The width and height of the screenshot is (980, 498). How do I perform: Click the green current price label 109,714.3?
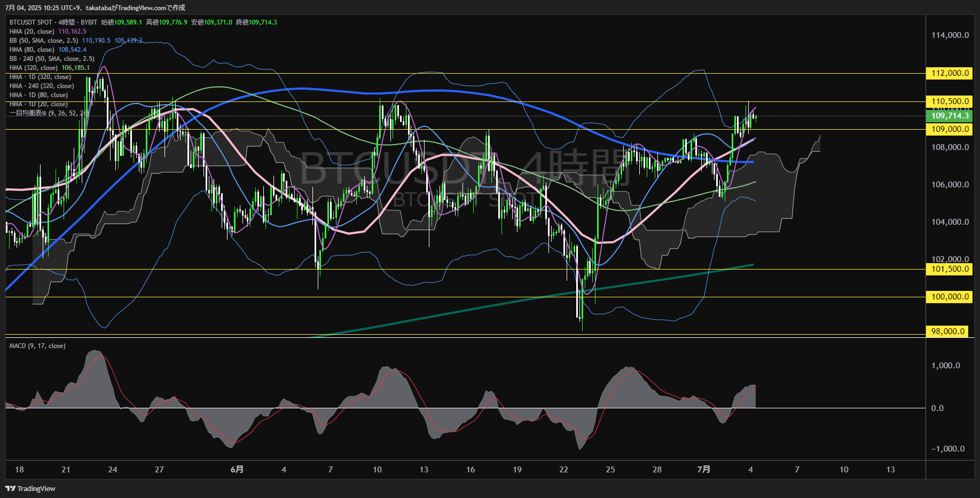click(x=950, y=116)
